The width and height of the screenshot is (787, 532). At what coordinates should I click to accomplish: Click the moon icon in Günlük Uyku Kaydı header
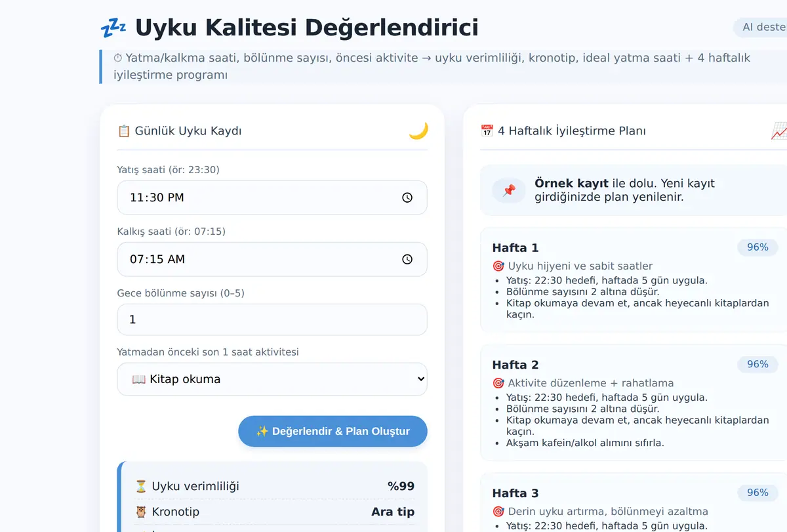point(418,131)
